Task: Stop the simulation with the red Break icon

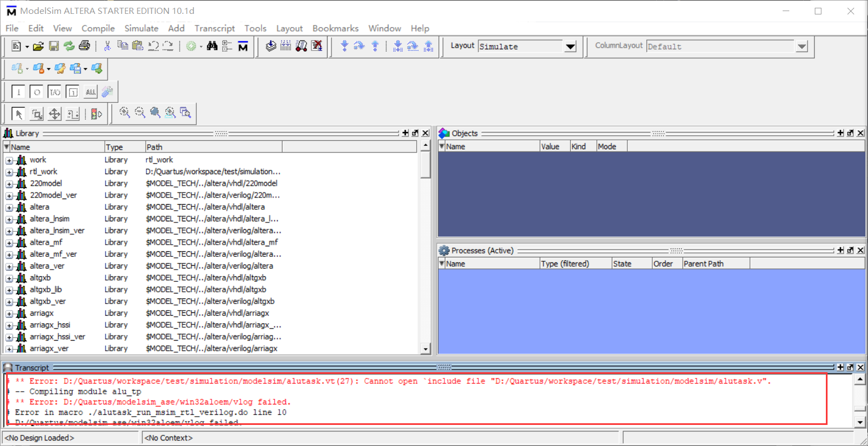Action: [x=316, y=46]
